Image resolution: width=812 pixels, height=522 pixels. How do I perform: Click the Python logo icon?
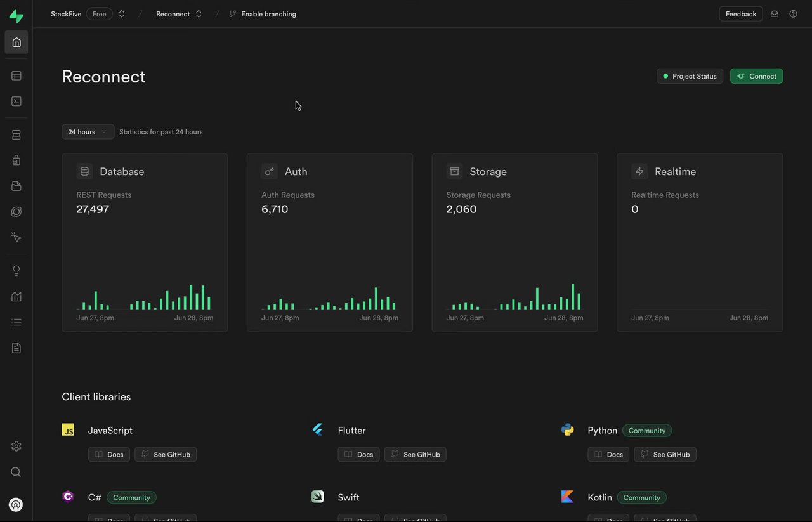tap(568, 430)
